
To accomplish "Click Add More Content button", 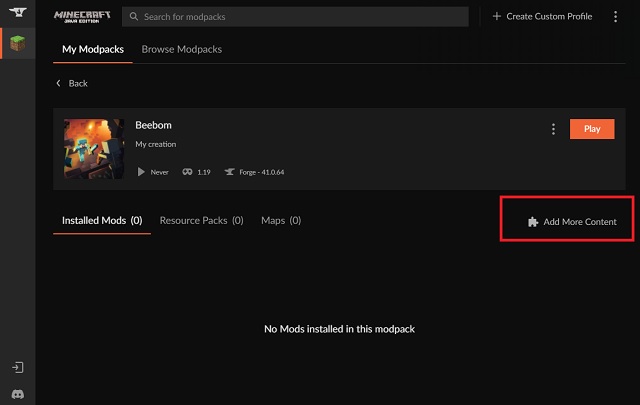I will 572,222.
